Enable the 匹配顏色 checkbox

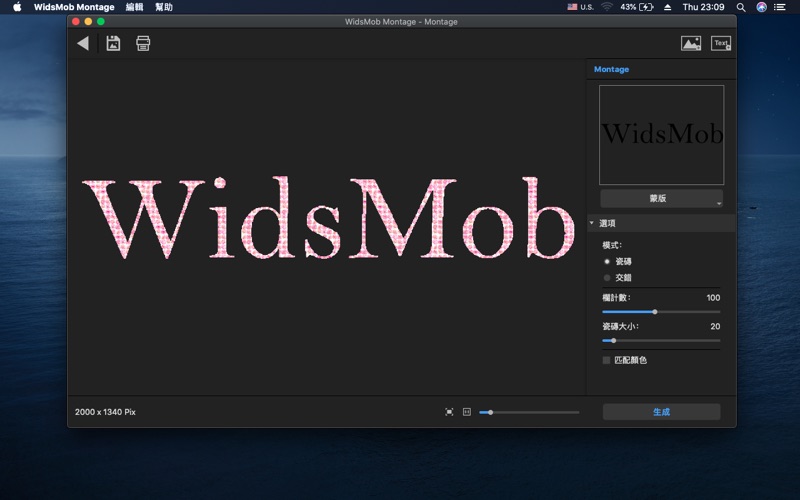(x=606, y=360)
